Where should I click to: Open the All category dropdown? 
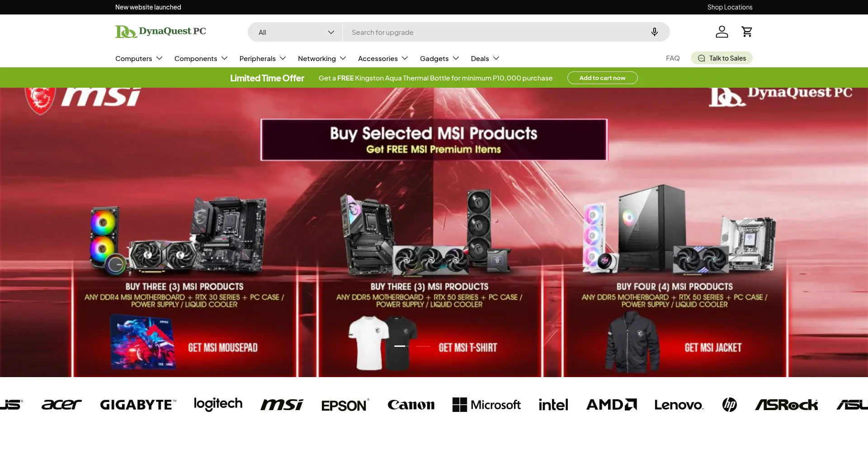tap(295, 32)
